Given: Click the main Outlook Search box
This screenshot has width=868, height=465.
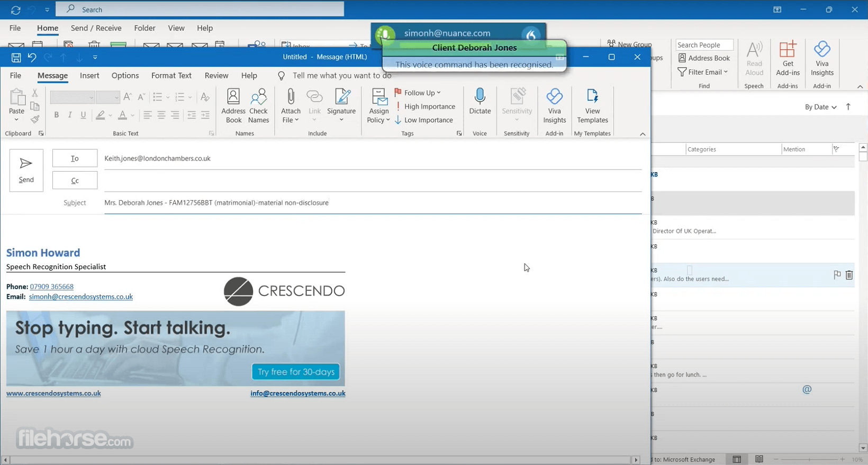Looking at the screenshot, I should (200, 10).
